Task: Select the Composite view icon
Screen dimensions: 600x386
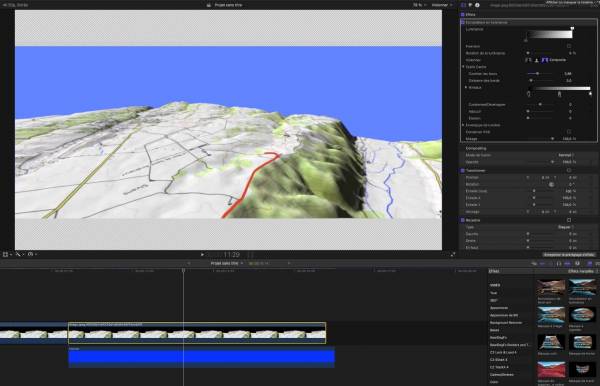Action: pos(545,60)
